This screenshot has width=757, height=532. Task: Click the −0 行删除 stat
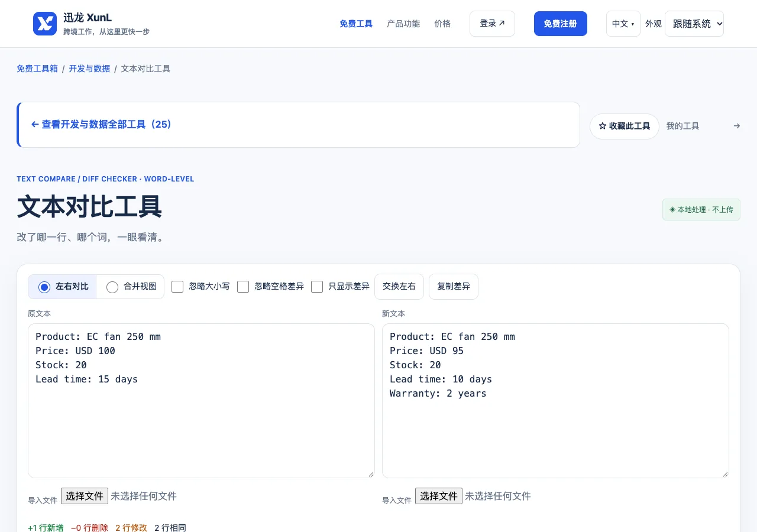[x=89, y=528]
